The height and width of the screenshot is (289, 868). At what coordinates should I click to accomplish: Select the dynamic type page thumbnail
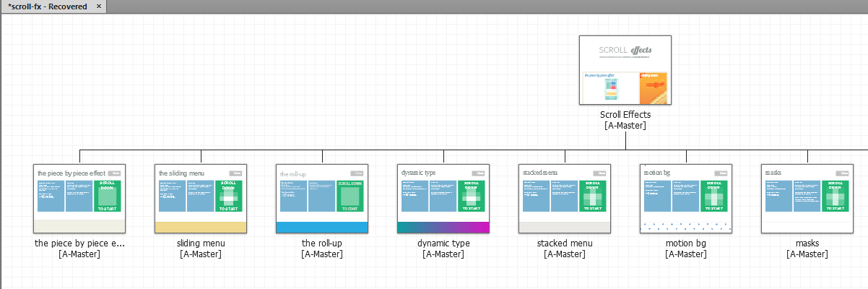click(443, 198)
